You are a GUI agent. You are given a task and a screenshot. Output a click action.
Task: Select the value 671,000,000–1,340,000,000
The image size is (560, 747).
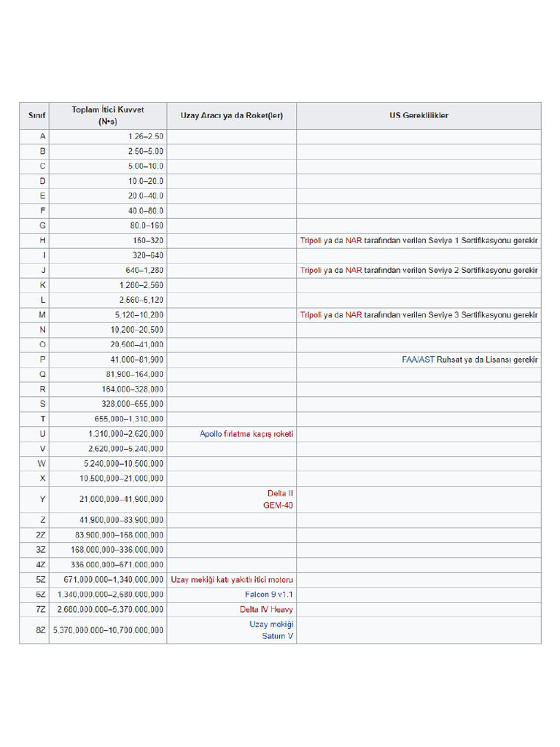coord(113,580)
